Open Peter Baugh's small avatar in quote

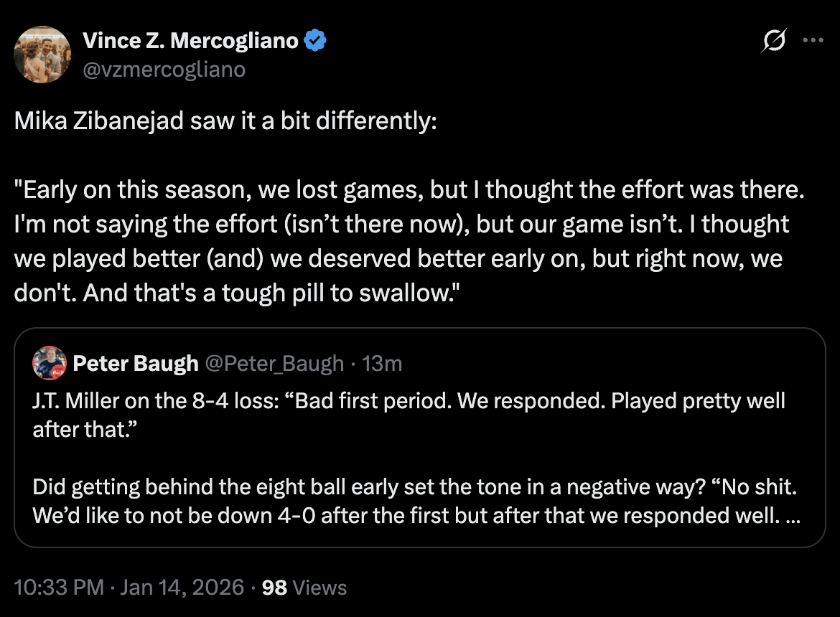pyautogui.click(x=50, y=364)
